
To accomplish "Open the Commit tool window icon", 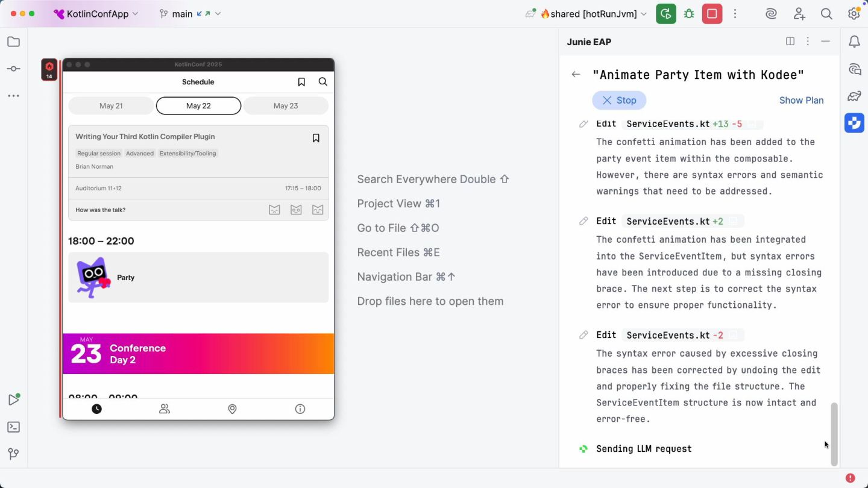I will [13, 69].
